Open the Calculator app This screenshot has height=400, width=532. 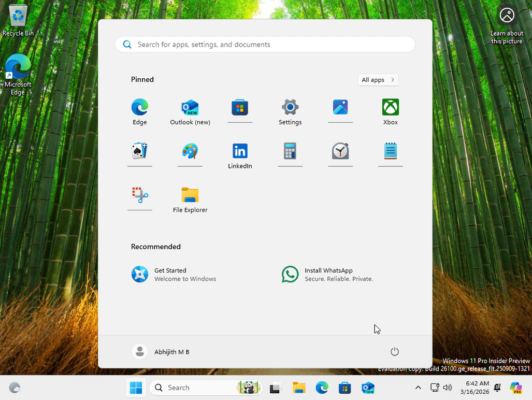pyautogui.click(x=290, y=151)
